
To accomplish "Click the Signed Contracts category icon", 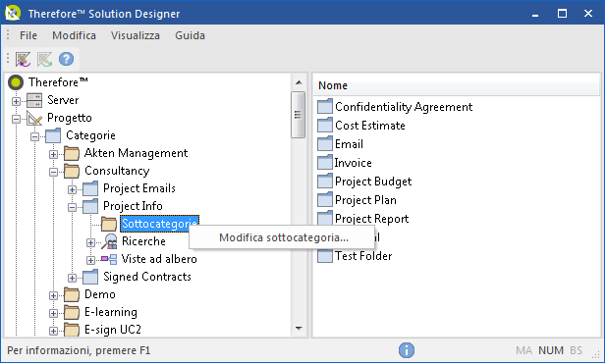I will 90,277.
